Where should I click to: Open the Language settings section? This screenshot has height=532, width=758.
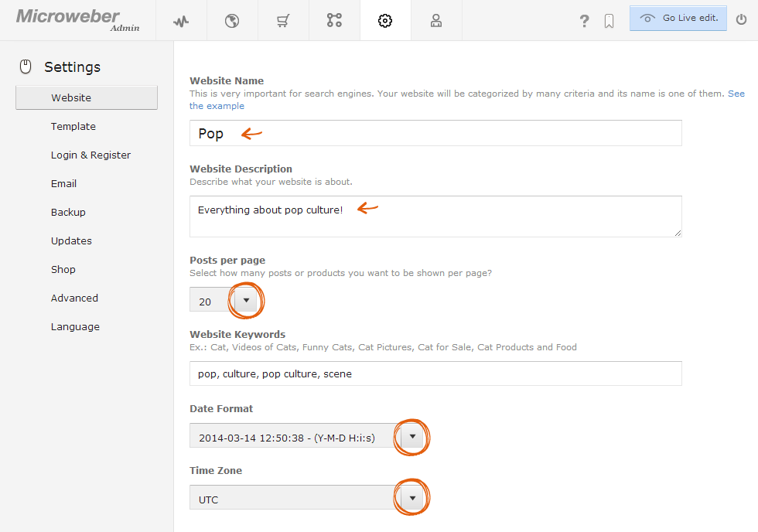point(76,326)
